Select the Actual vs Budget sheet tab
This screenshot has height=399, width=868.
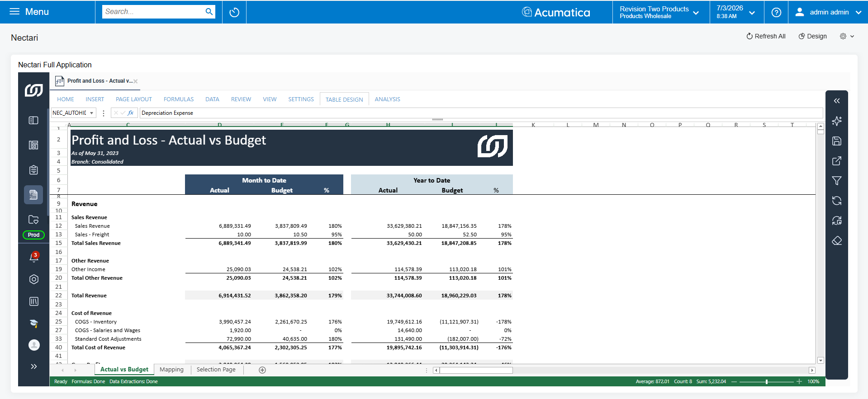pos(124,370)
